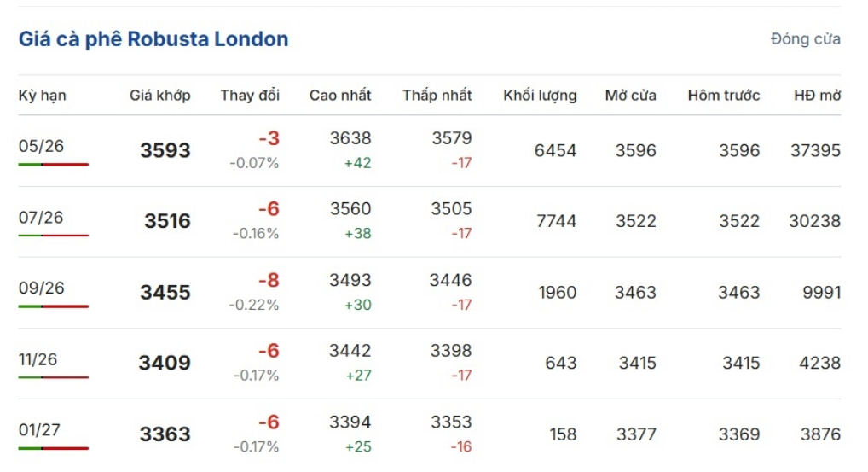
Task: Click the Mở cửa column header
Action: (x=630, y=96)
